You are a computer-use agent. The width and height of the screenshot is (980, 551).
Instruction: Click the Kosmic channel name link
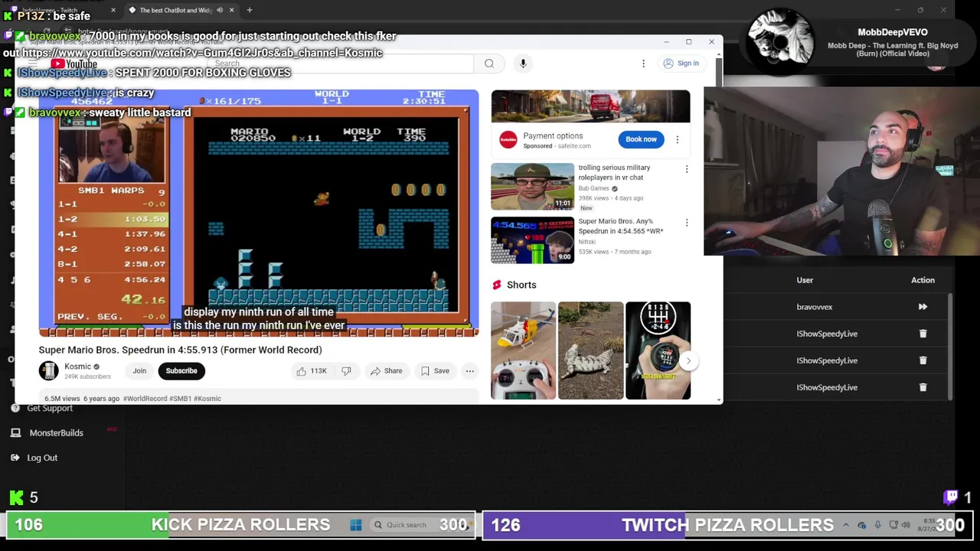[77, 367]
